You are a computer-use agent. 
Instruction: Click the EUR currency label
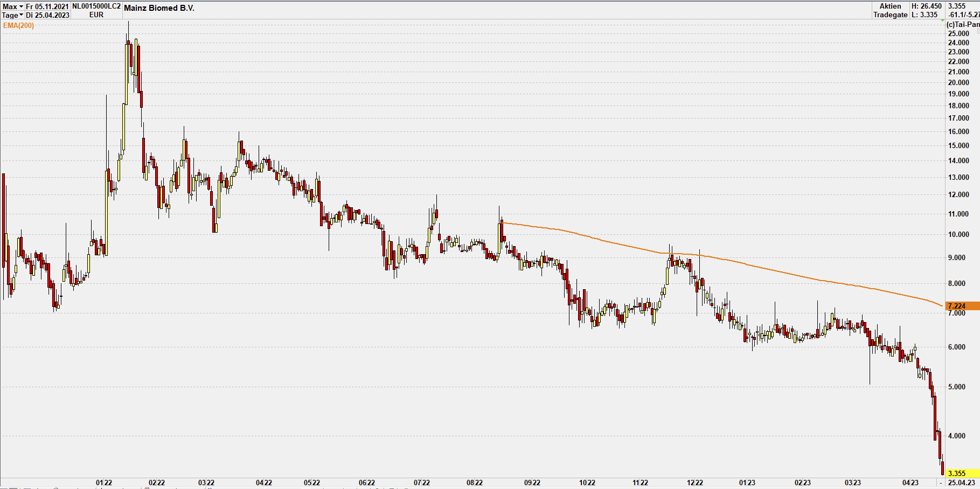pyautogui.click(x=95, y=15)
